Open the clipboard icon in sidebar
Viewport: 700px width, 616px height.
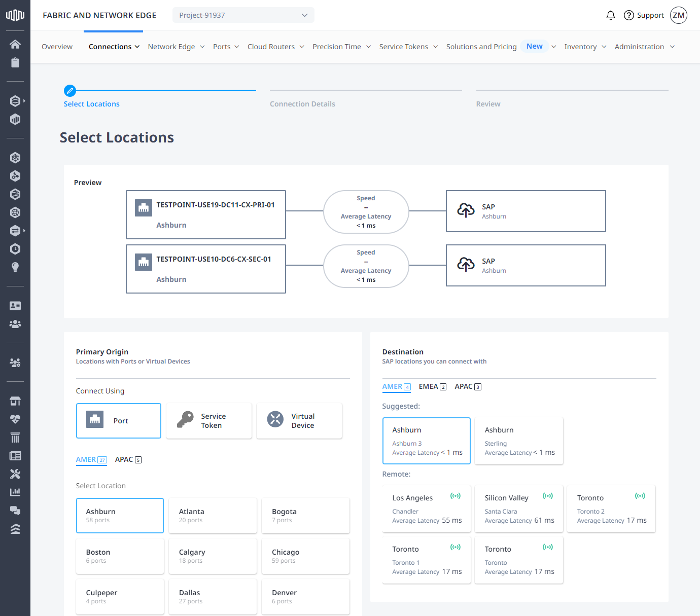pyautogui.click(x=15, y=62)
